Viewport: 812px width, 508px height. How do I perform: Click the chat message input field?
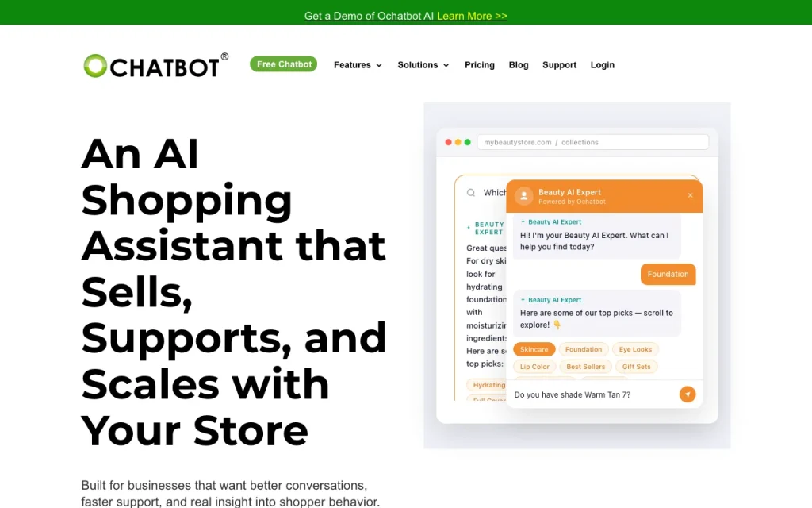coord(593,394)
